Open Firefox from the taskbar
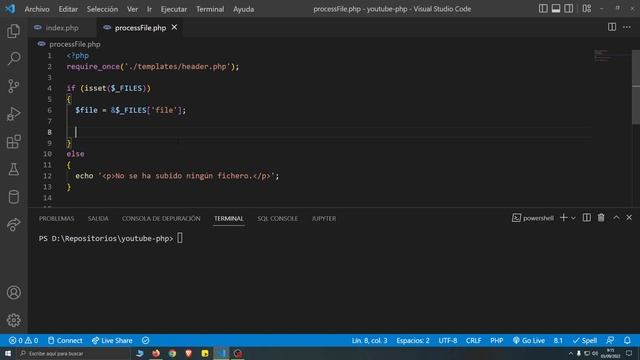Screen dimensions: 640x360 pyautogui.click(x=156, y=353)
